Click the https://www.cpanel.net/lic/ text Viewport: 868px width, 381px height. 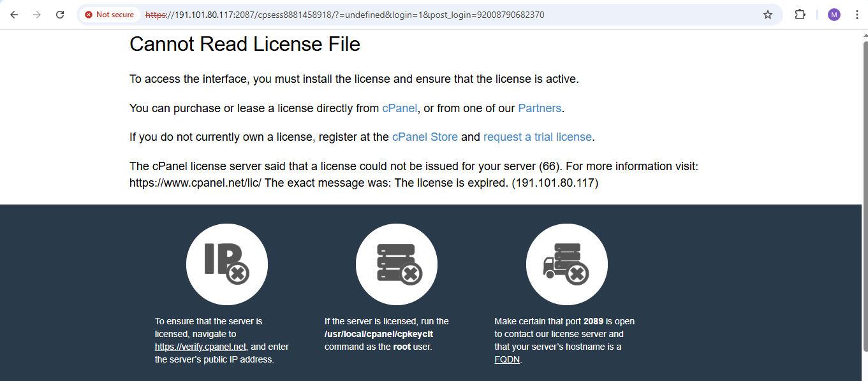click(x=196, y=183)
